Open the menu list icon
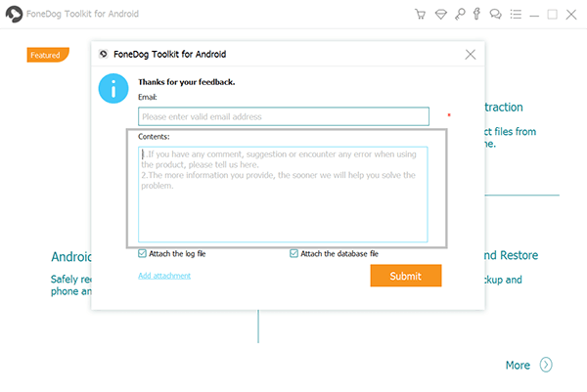 click(x=516, y=15)
